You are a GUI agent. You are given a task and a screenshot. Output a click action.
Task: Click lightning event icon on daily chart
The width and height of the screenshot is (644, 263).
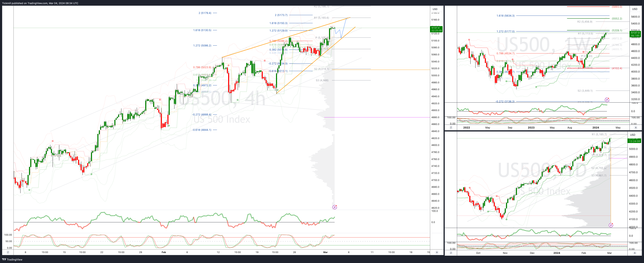[611, 225]
